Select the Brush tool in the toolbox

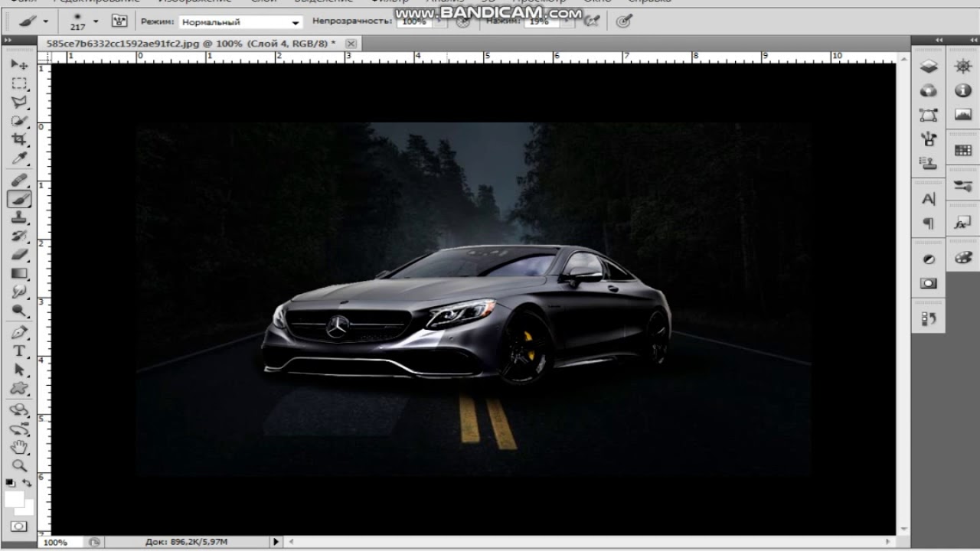(19, 199)
